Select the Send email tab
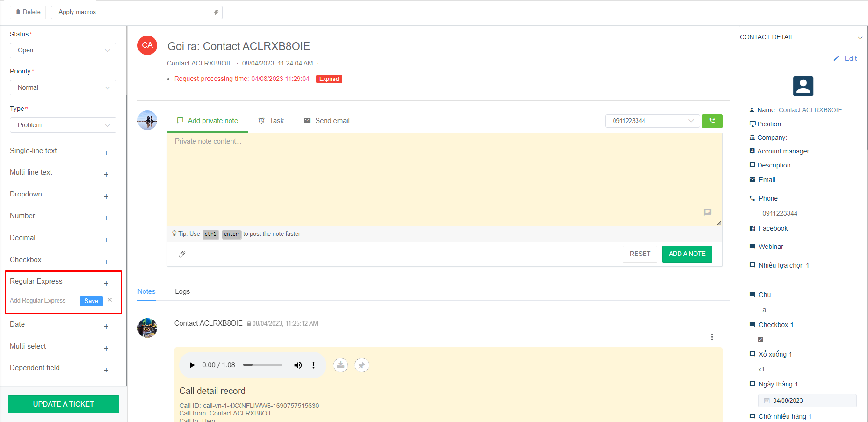The width and height of the screenshot is (868, 422). tap(327, 121)
